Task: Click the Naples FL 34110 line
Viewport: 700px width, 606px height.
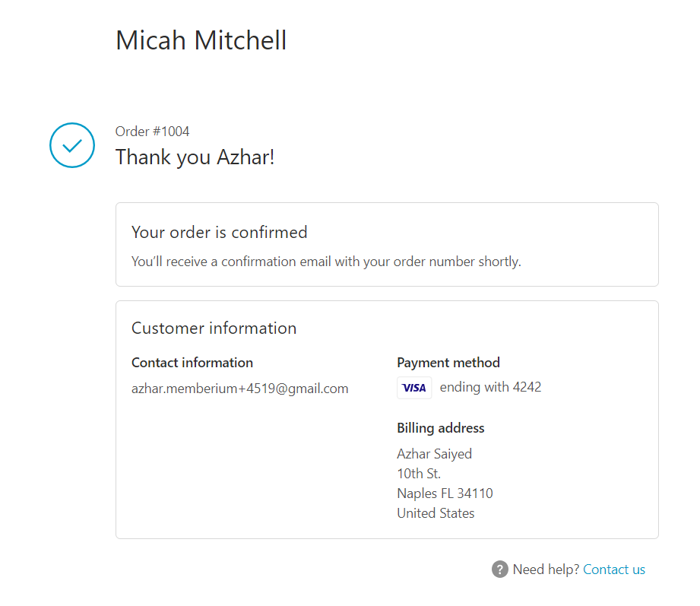Action: [x=445, y=493]
